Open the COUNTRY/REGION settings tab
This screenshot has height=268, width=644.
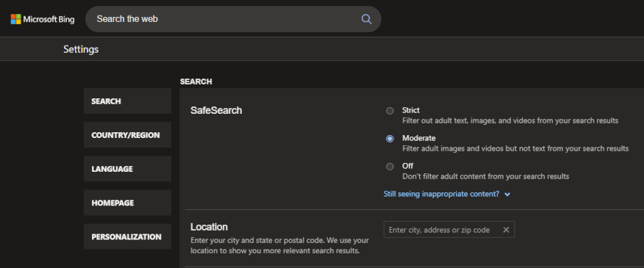coord(127,135)
